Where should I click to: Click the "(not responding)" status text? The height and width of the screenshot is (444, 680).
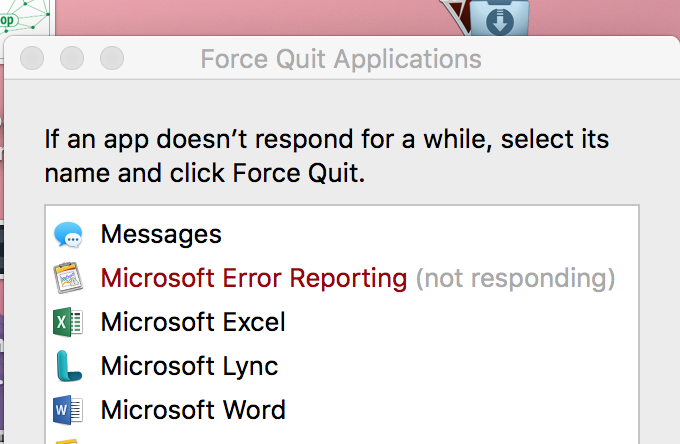515,278
